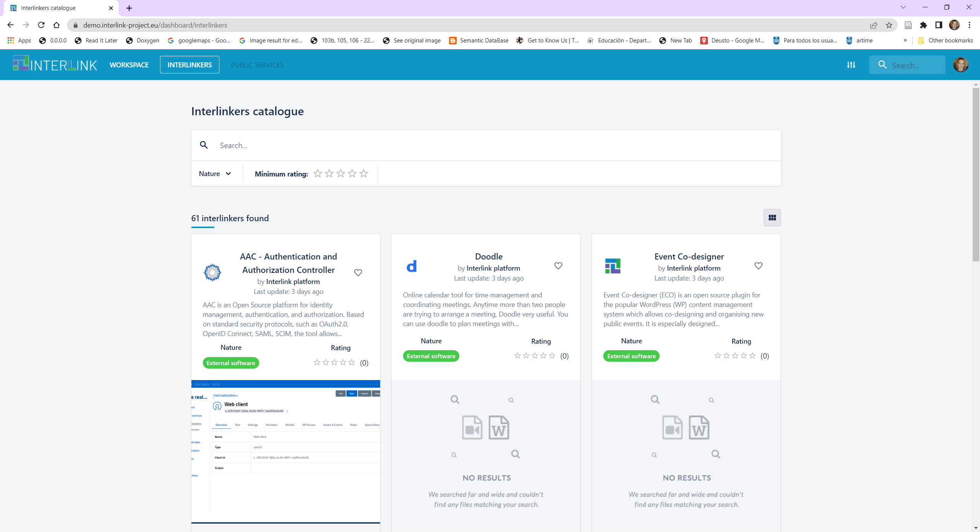
Task: Open the Doodle interlinker title
Action: coord(489,256)
